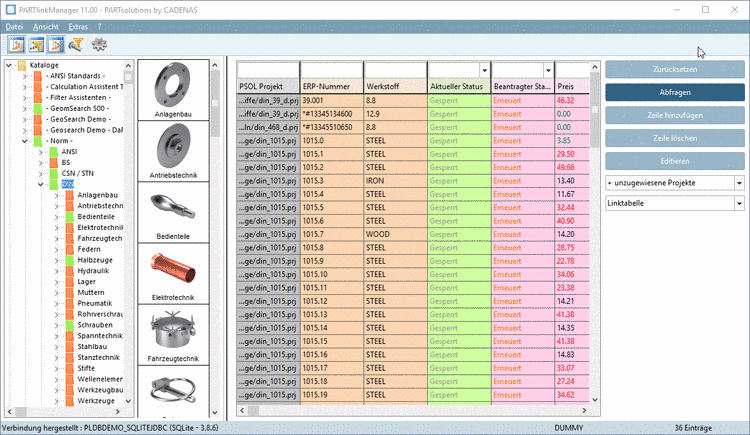The image size is (750, 435).
Task: Select the Geosearch Demo - Dal tree item
Action: click(x=85, y=130)
